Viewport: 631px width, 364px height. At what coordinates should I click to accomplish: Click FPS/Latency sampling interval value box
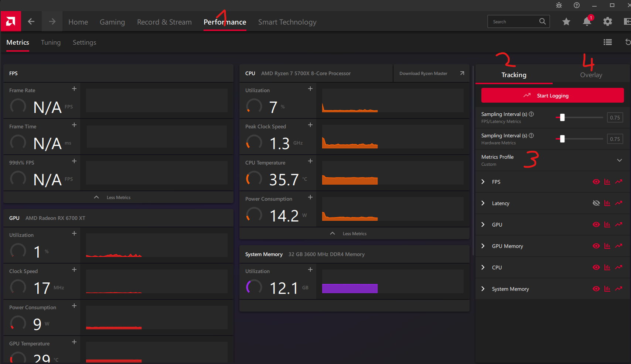click(615, 117)
